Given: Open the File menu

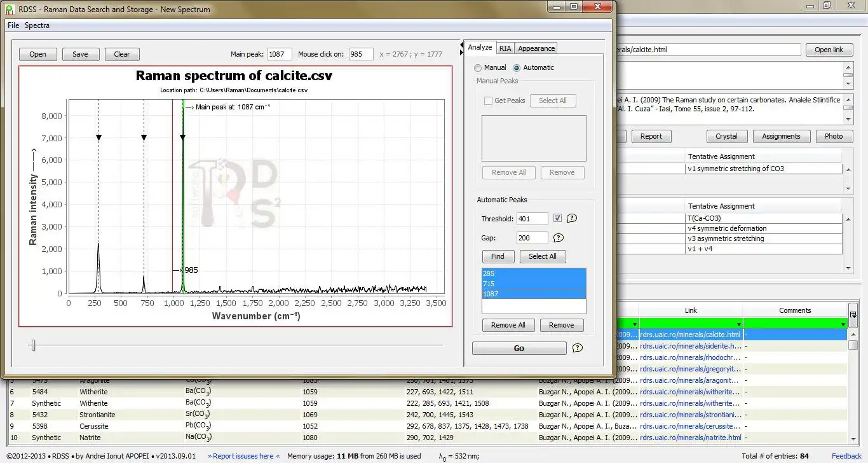Looking at the screenshot, I should (x=13, y=25).
